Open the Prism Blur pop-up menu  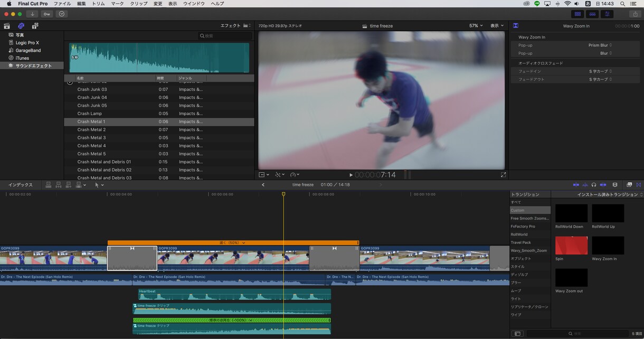pyautogui.click(x=600, y=45)
